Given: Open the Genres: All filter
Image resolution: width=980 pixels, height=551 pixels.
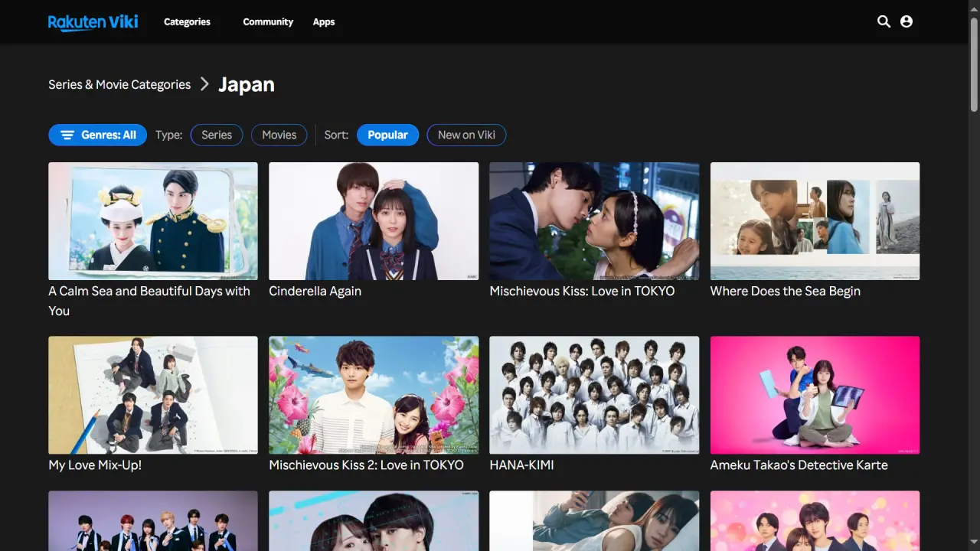Looking at the screenshot, I should (x=98, y=135).
